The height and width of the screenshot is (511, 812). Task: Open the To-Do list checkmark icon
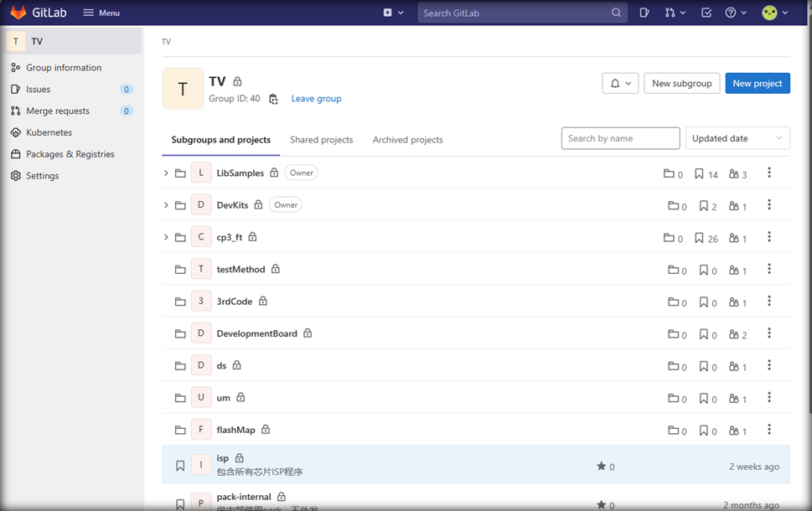point(706,13)
